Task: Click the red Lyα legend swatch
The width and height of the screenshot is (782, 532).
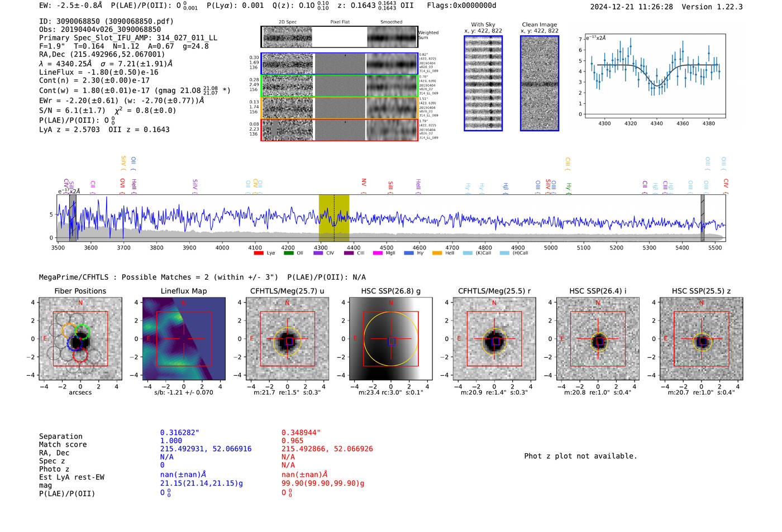Action: (259, 253)
